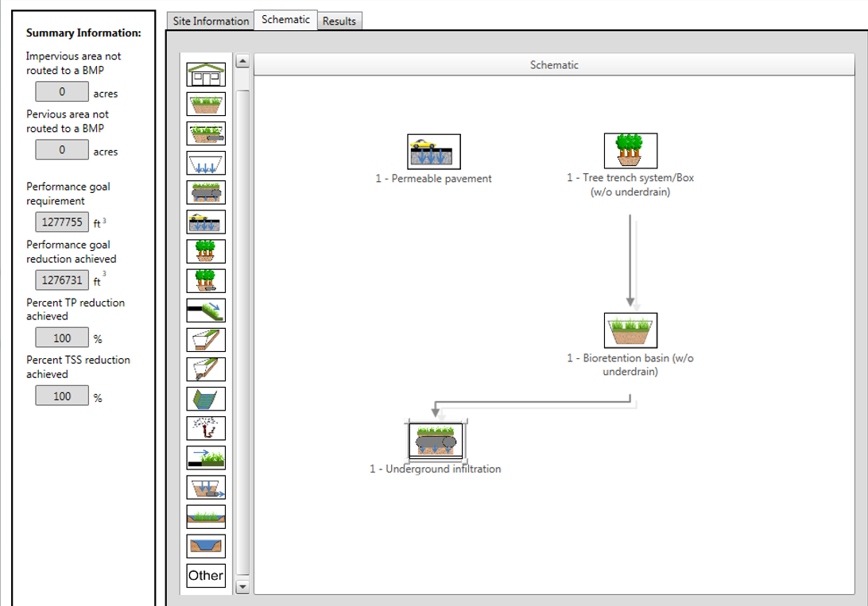Click the Performance goal requirement field
The width and height of the screenshot is (868, 606).
pyautogui.click(x=61, y=222)
